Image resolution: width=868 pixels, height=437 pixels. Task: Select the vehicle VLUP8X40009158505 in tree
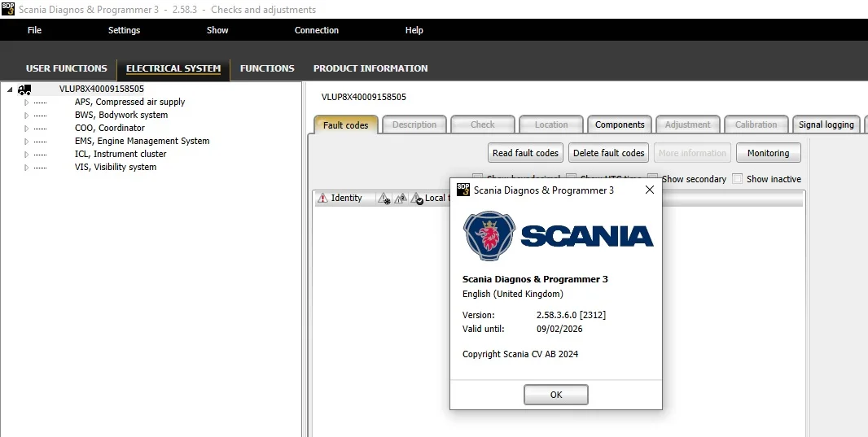click(101, 89)
